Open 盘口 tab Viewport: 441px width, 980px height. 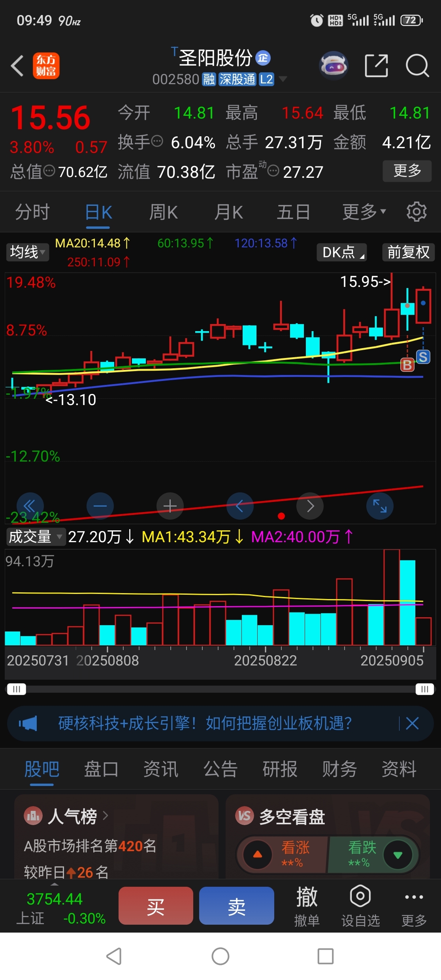101,769
